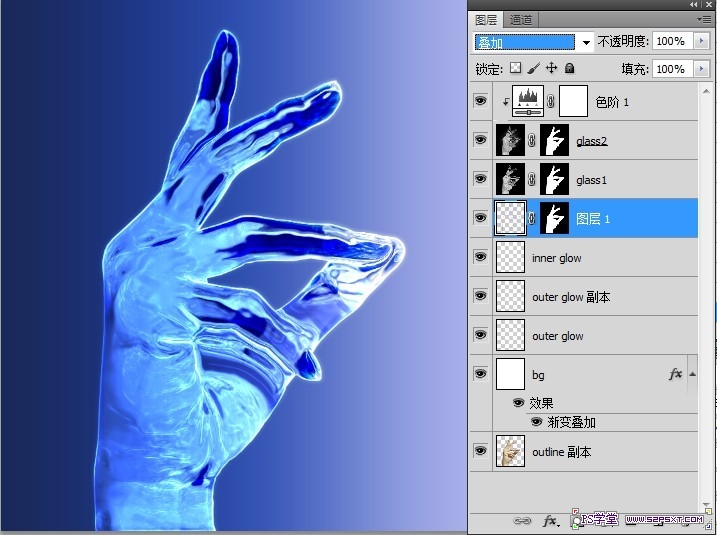Click the 图层 1 layer name
717x535 pixels.
593,219
